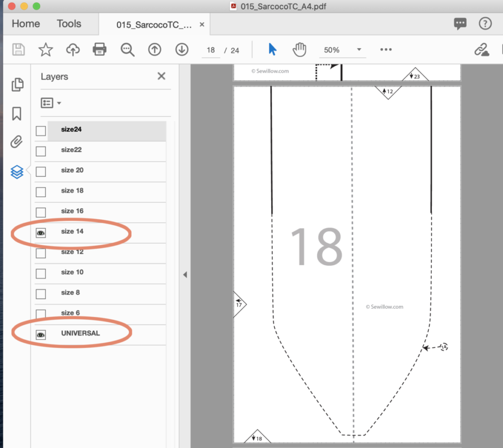Collapse the navigation pane with the arrow handle
503x448 pixels.
click(x=185, y=275)
